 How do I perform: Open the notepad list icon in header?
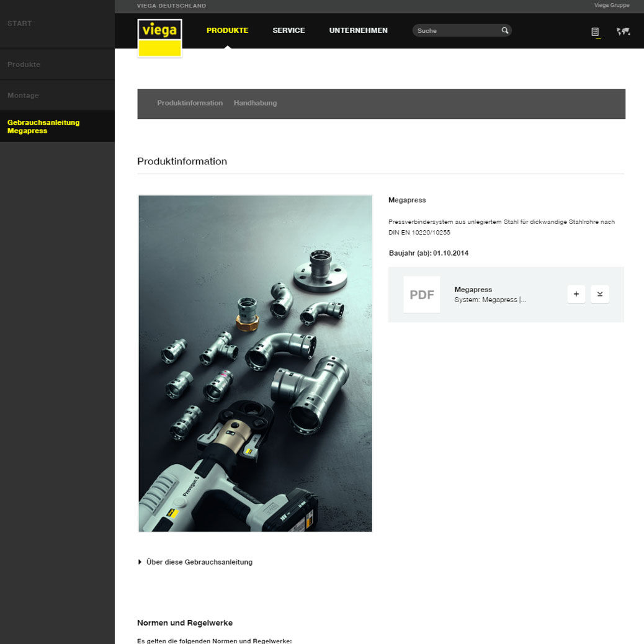pyautogui.click(x=595, y=32)
